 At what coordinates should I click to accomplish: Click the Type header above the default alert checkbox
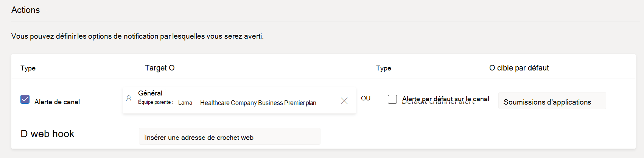(383, 68)
